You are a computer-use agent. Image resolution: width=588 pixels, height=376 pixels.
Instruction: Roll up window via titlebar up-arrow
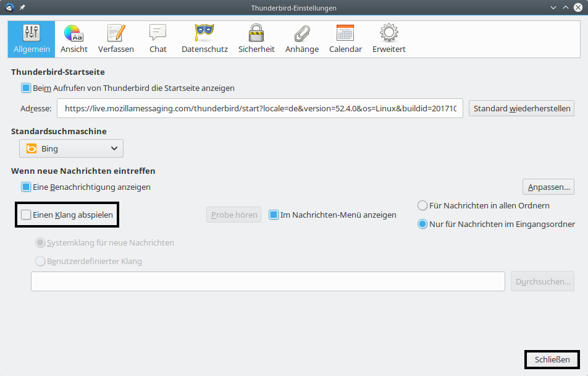(x=565, y=7)
